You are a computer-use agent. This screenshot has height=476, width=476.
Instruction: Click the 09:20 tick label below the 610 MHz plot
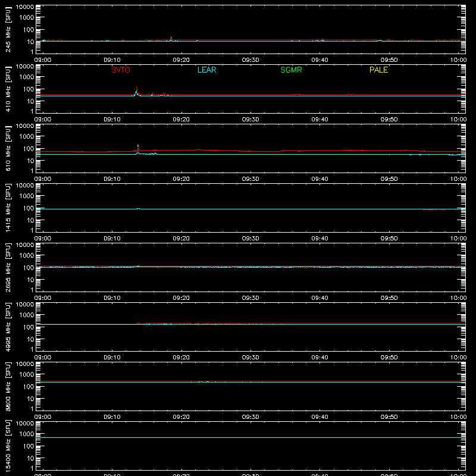pos(181,179)
